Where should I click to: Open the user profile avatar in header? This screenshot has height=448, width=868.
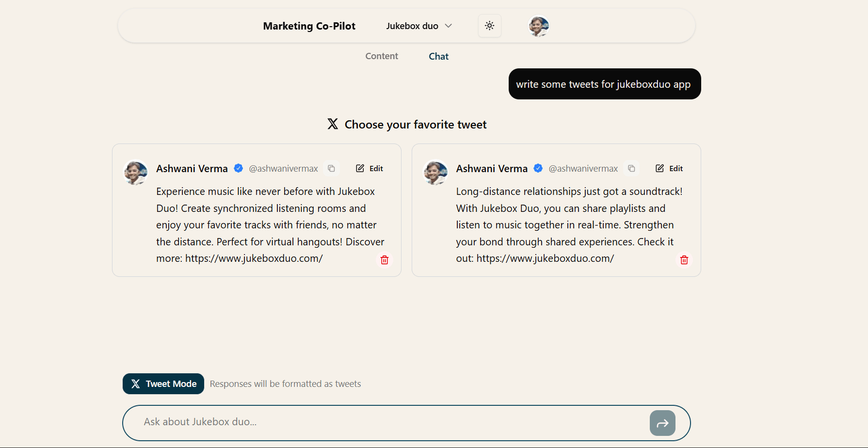coord(539,26)
